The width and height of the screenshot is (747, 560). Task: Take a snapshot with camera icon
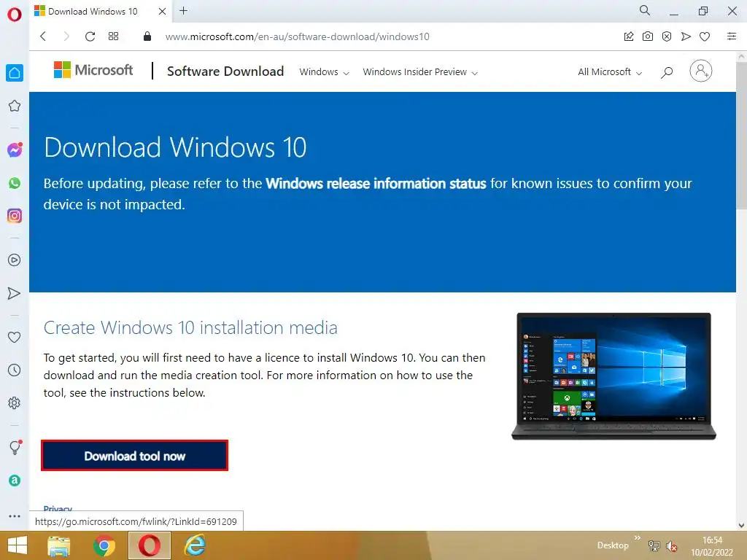(x=648, y=36)
